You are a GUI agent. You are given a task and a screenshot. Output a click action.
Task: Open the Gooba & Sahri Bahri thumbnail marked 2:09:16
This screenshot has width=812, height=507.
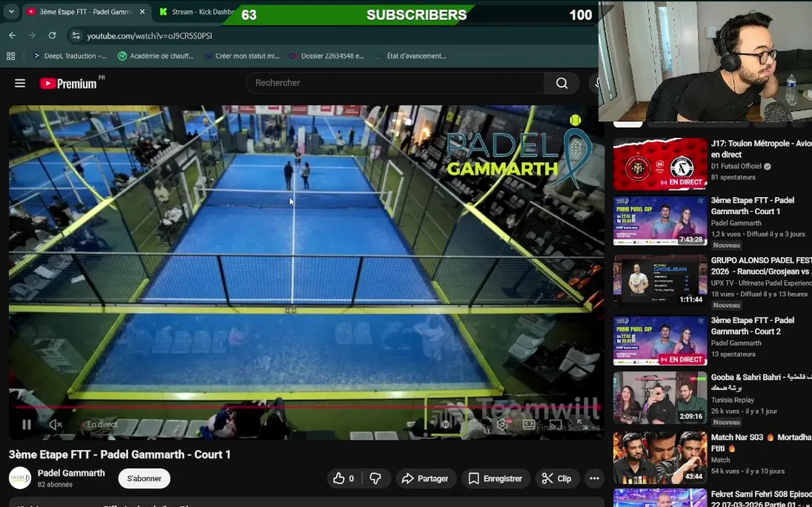point(660,398)
